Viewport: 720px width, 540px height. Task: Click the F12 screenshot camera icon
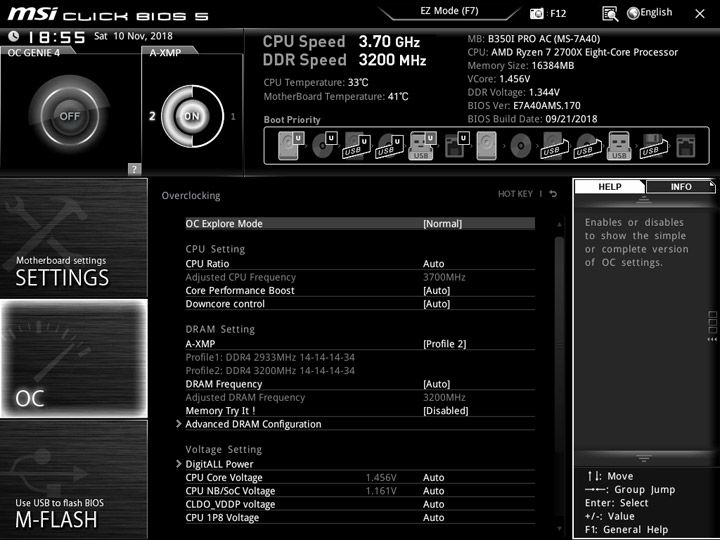536,13
